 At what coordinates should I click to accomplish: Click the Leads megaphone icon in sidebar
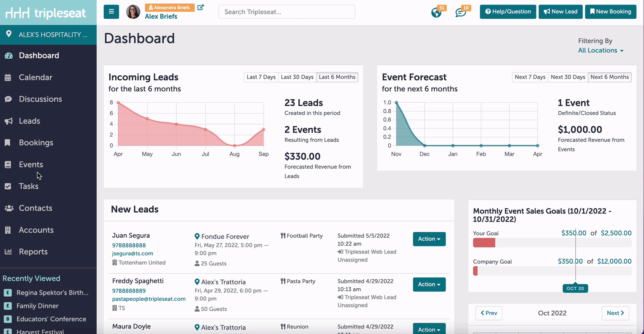pyautogui.click(x=8, y=121)
